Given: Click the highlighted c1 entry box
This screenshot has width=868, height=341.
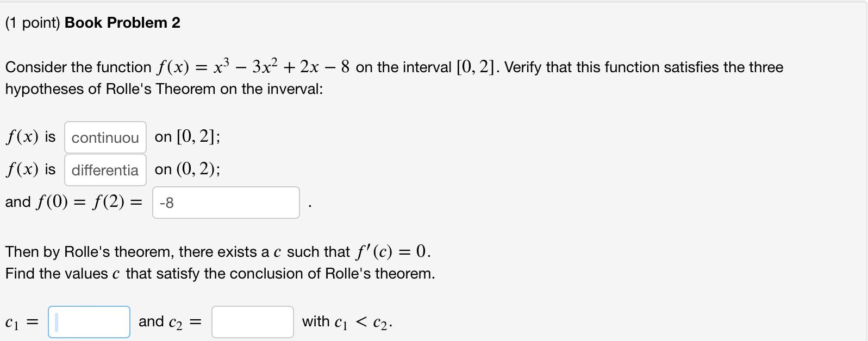Looking at the screenshot, I should pyautogui.click(x=89, y=321).
